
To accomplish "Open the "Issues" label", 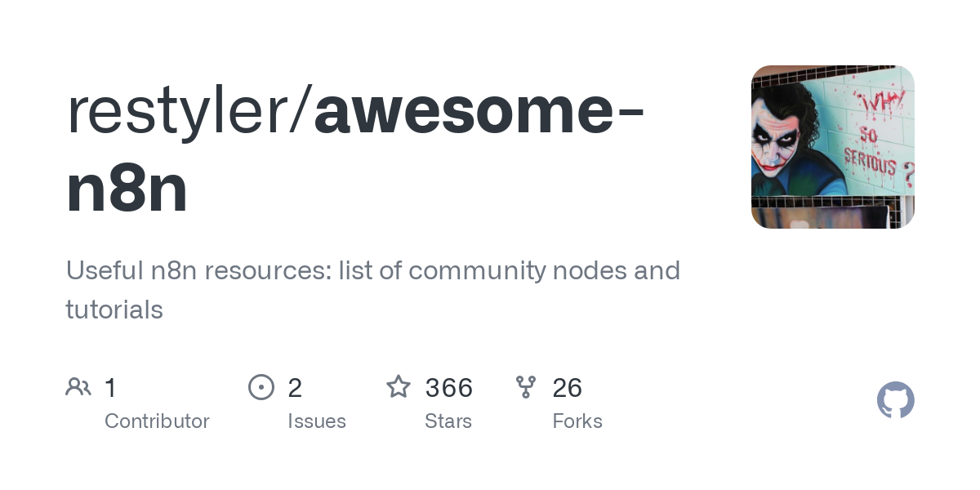I will [317, 421].
